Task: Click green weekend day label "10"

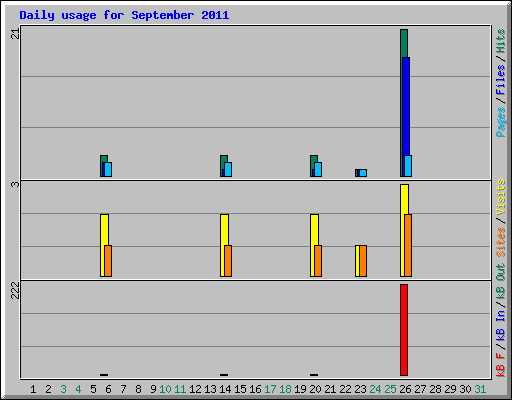Action: coord(165,389)
